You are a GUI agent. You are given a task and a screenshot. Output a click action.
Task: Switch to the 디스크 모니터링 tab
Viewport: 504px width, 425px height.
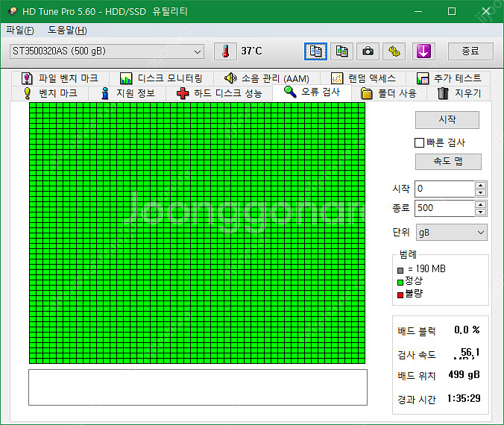[x=161, y=78]
